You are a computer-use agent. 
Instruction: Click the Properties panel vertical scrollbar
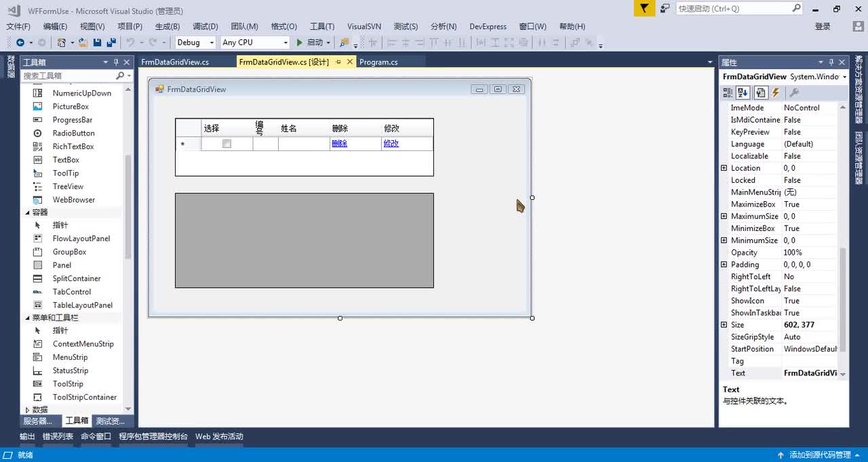(x=843, y=299)
